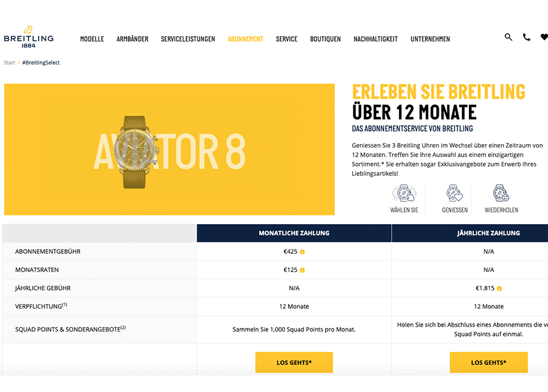This screenshot has width=548, height=392.
Task: Click N/A in Jährliche Gebühr row
Action: point(294,288)
